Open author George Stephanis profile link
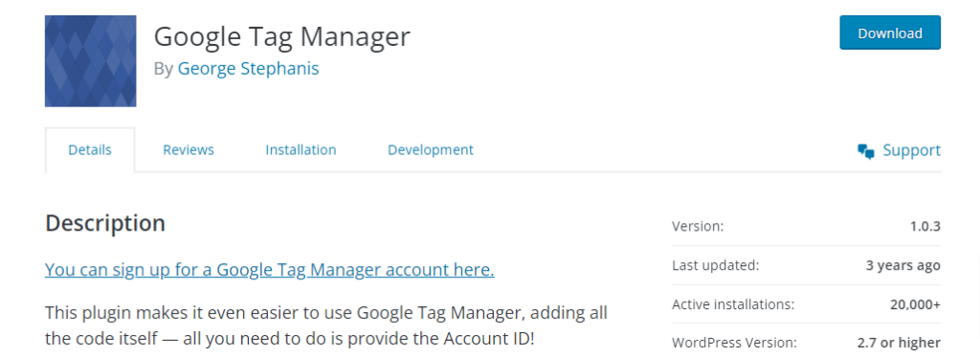 tap(248, 68)
